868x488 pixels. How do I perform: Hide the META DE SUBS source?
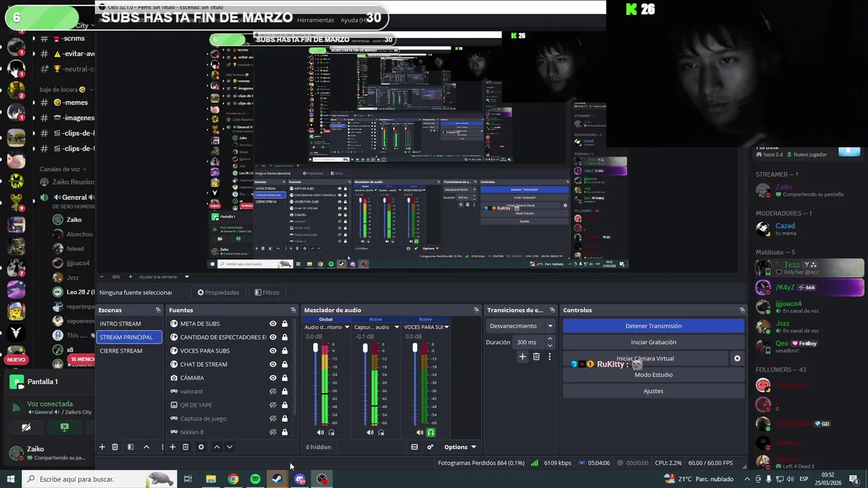(x=273, y=324)
